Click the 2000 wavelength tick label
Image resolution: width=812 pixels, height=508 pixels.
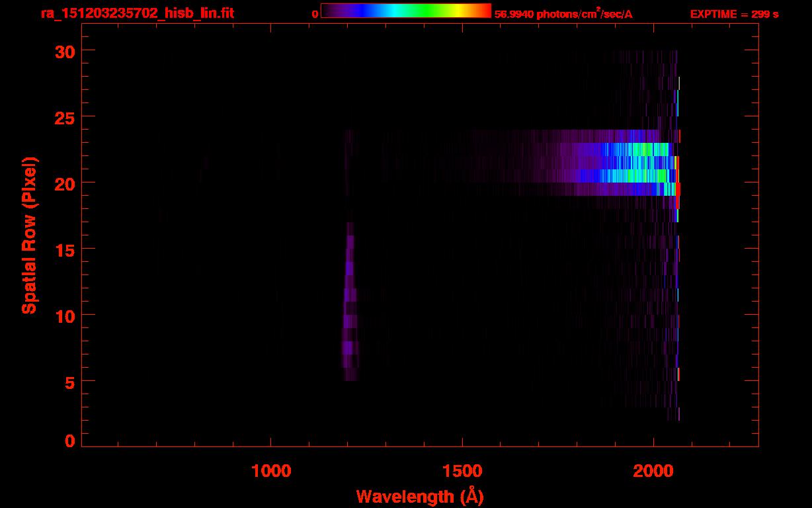click(x=653, y=471)
